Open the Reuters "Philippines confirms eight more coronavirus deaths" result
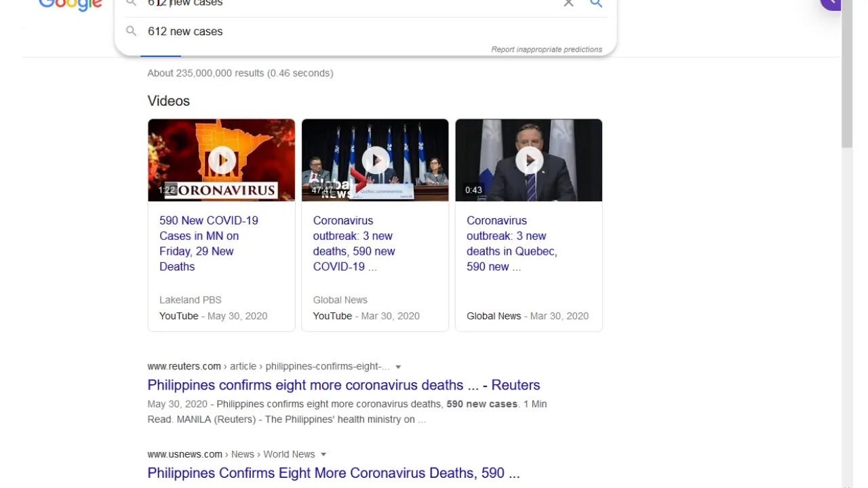The image size is (868, 488). point(344,385)
